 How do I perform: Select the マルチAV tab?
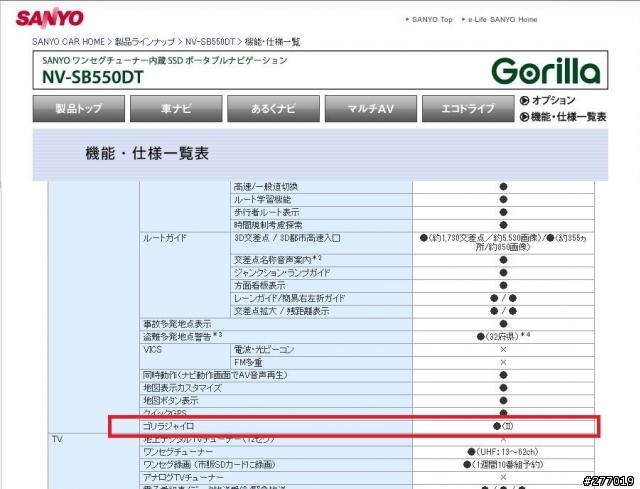[371, 109]
